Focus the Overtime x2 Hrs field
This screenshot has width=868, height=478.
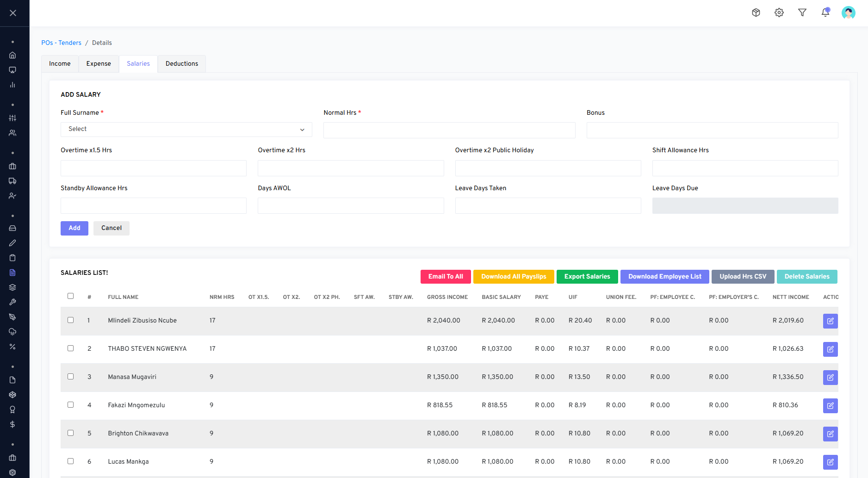point(351,168)
